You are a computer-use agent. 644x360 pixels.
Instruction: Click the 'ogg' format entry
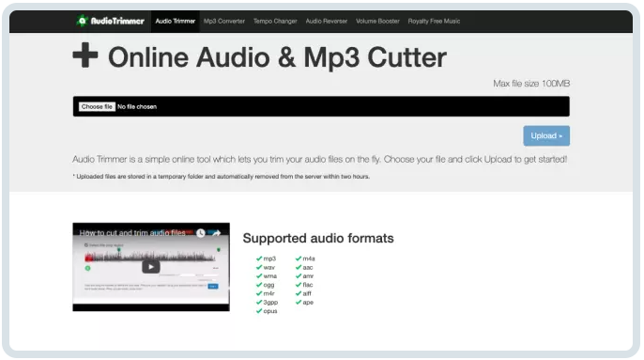tap(265, 285)
